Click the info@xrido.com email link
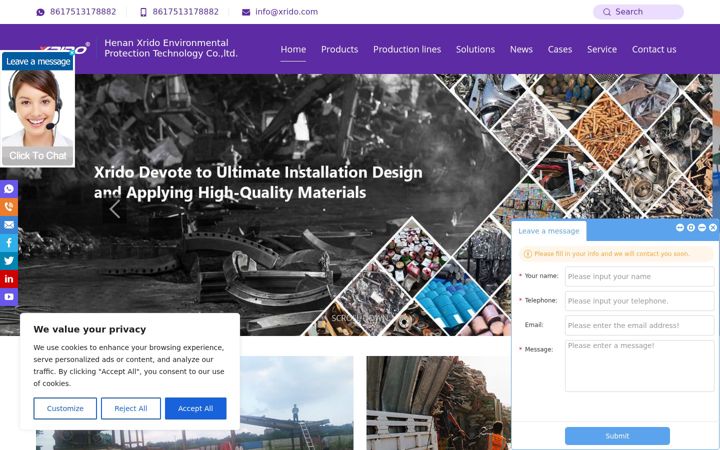The width and height of the screenshot is (720, 450). click(287, 12)
